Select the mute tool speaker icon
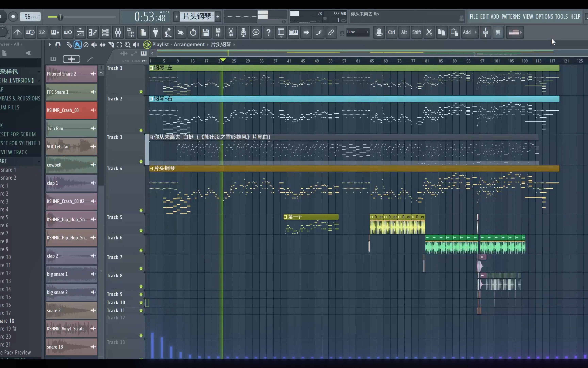This screenshot has height=368, width=588. (94, 44)
